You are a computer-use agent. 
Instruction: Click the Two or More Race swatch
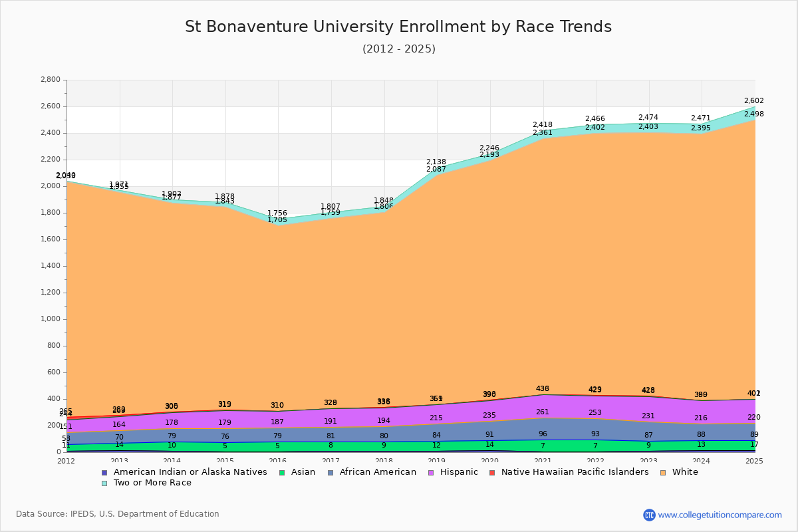[x=104, y=483]
